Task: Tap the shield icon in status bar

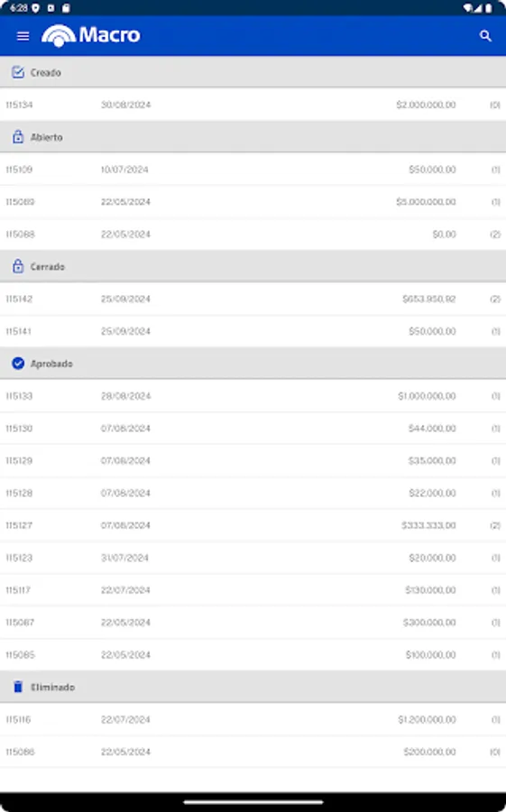Action: 36,8
